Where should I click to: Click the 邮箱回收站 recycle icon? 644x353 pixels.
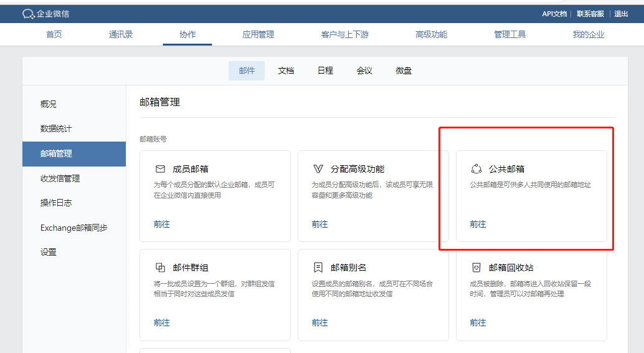pyautogui.click(x=476, y=268)
